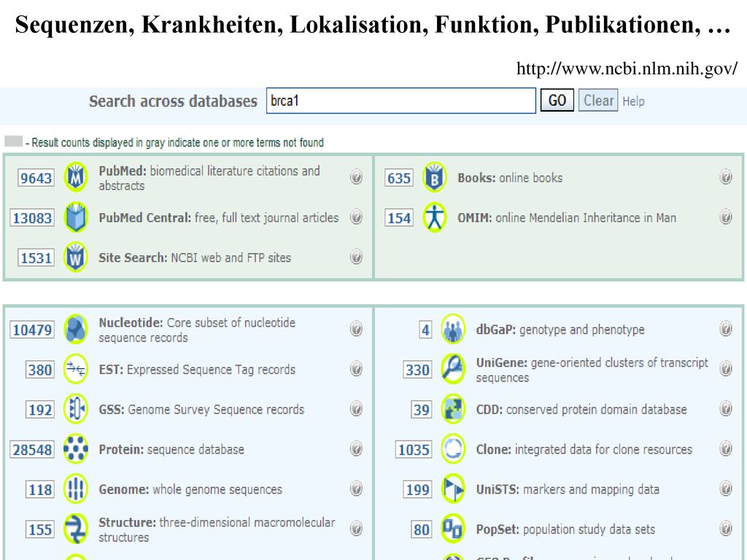This screenshot has width=747, height=560.
Task: Click the Clear button
Action: 598,101
